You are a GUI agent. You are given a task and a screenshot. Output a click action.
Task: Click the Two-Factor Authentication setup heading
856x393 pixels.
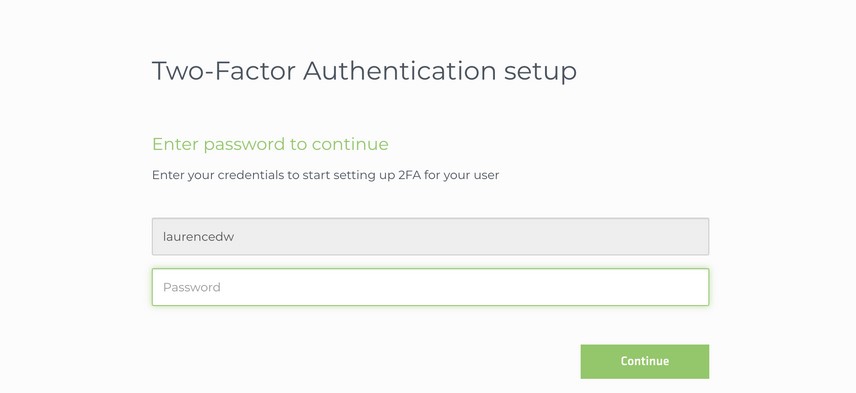pyautogui.click(x=364, y=71)
